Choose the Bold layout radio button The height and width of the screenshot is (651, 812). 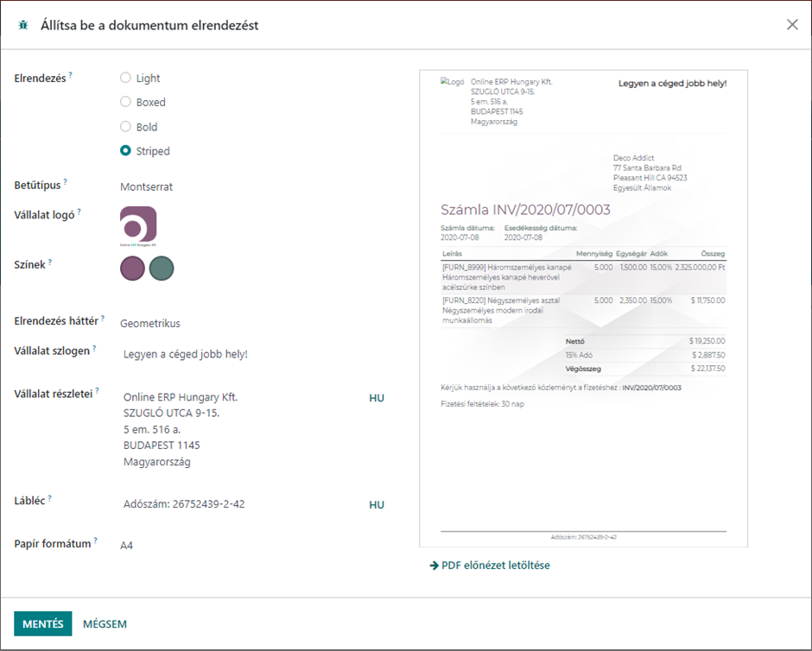[126, 127]
